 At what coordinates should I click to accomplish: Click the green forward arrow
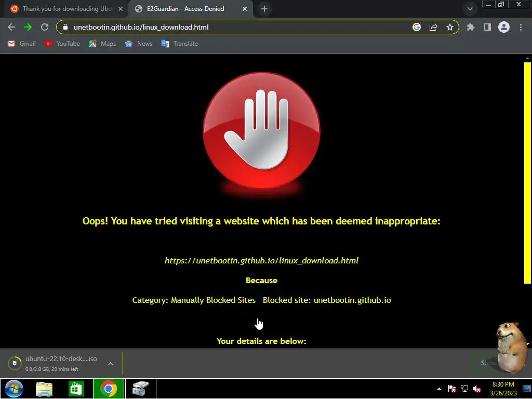[28, 27]
